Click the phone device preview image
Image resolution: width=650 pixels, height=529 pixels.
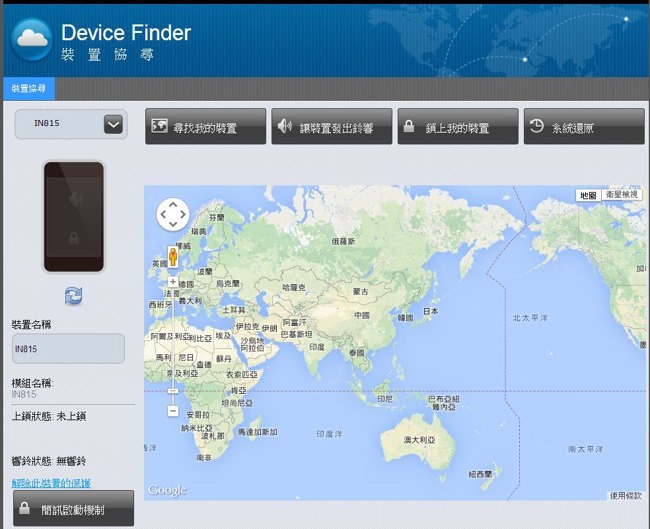74,216
